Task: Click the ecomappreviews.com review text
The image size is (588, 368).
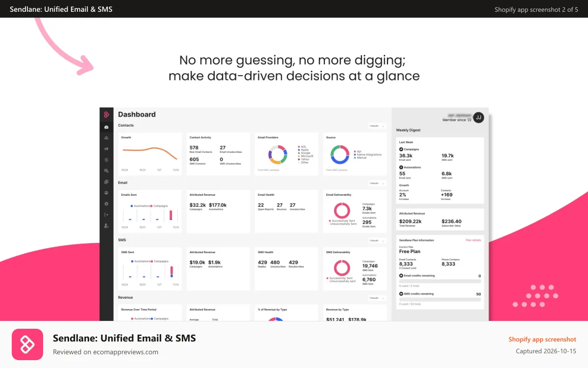Action: [105, 352]
